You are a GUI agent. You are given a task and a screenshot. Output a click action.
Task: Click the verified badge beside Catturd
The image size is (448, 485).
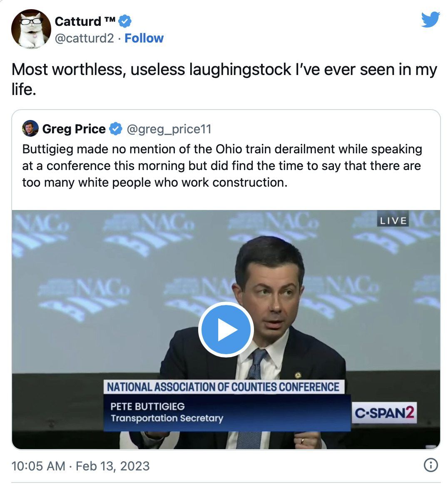tap(125, 21)
